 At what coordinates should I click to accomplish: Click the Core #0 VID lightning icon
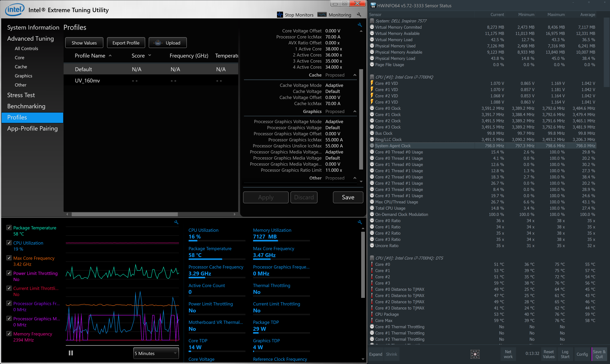(372, 83)
